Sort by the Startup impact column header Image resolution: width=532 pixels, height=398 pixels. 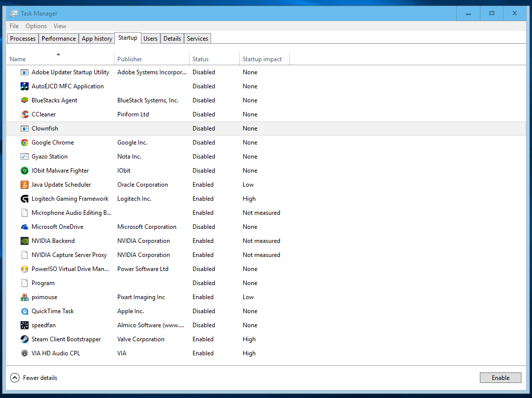click(265, 59)
